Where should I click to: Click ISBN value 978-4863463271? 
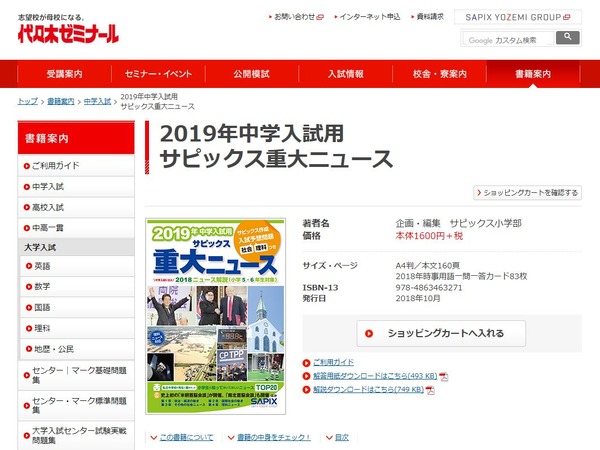[429, 288]
